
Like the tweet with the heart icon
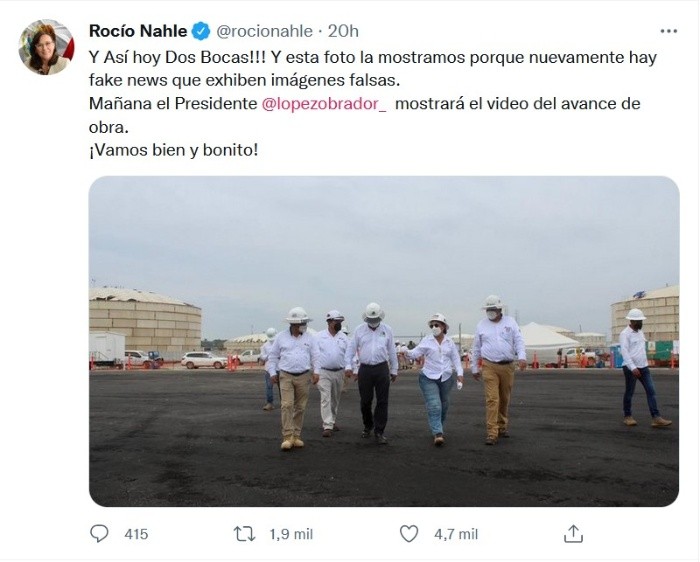(408, 534)
